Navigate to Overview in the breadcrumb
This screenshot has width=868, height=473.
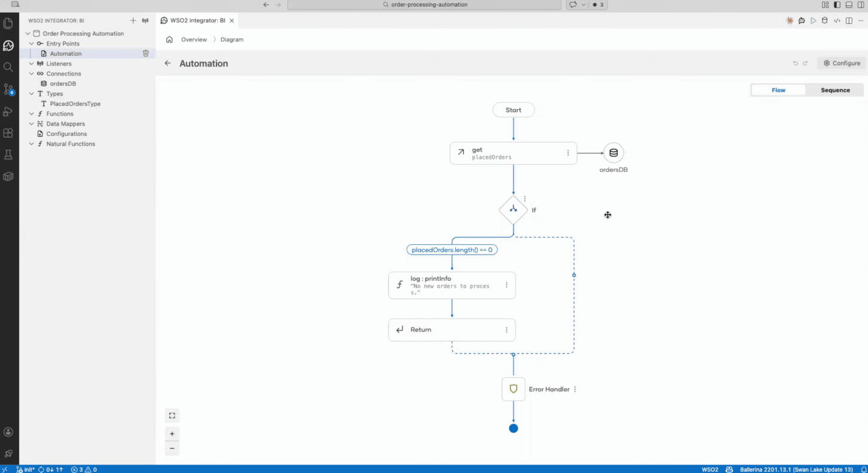[x=194, y=40]
